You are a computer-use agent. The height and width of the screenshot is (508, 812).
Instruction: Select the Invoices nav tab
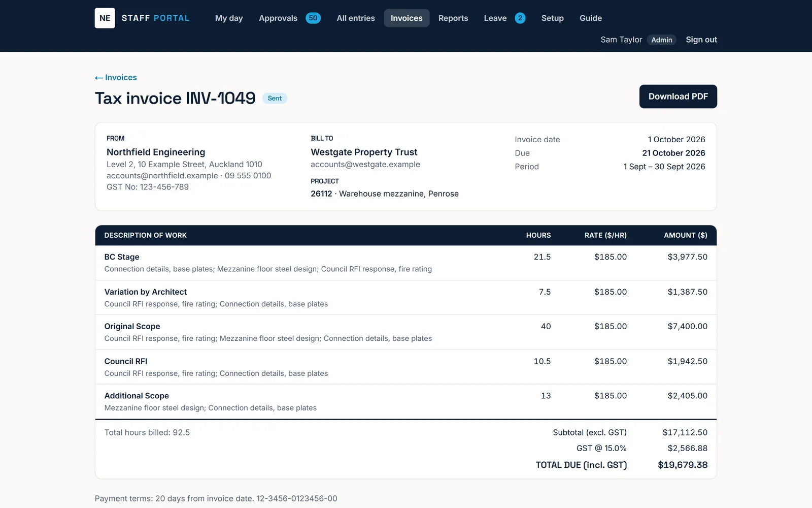407,18
